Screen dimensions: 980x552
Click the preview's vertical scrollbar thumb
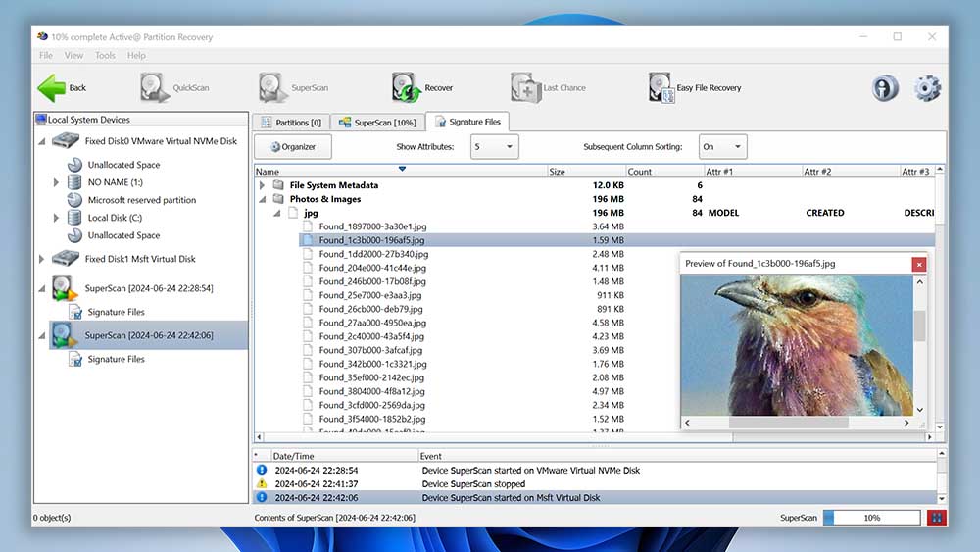[x=919, y=326]
